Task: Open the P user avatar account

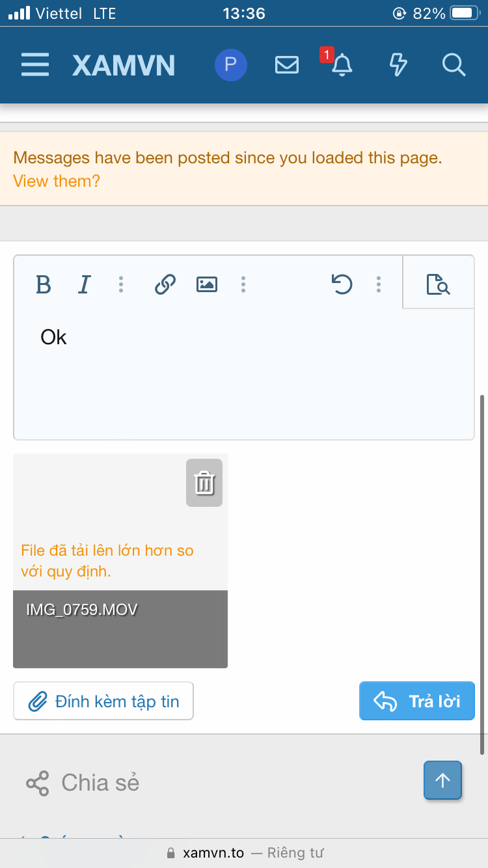Action: click(231, 65)
